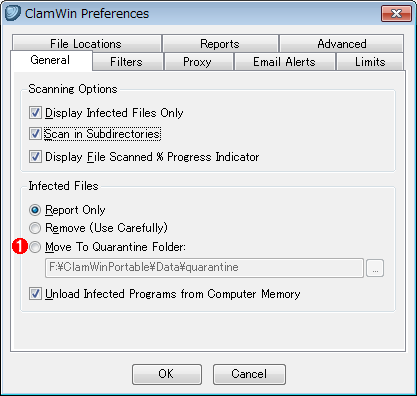Toggle Unload Infected Programs from Computer Memory
The width and height of the screenshot is (417, 396).
click(35, 294)
